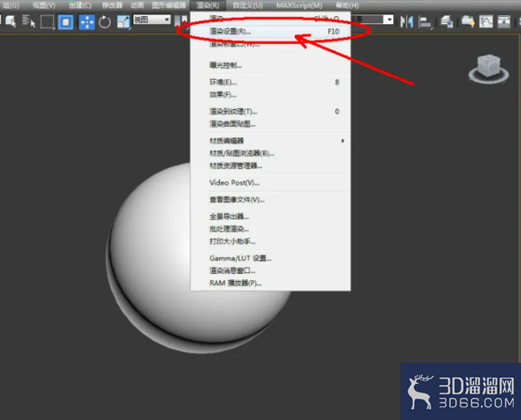Open the 图形编辑器 menu
521x420 pixels.
tap(169, 6)
